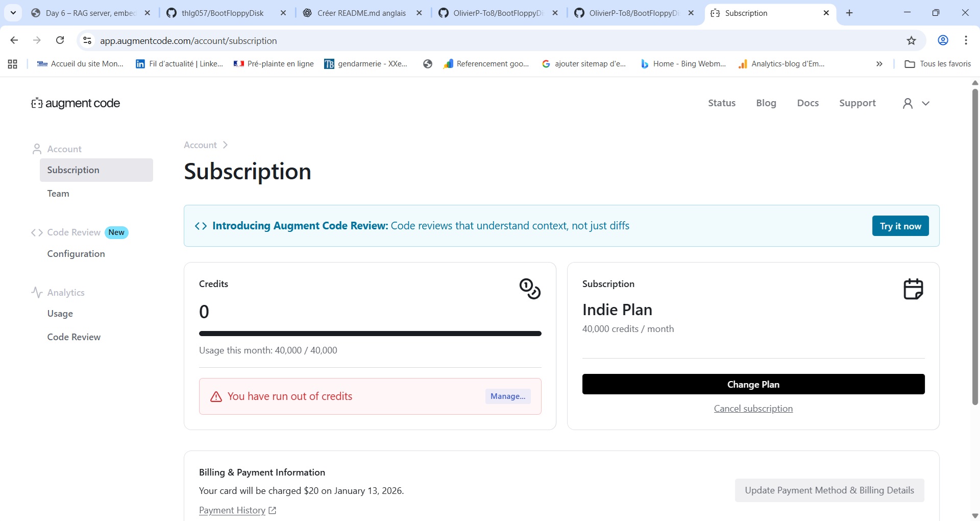
Task: Click the credits usage progress bar
Action: click(x=370, y=334)
